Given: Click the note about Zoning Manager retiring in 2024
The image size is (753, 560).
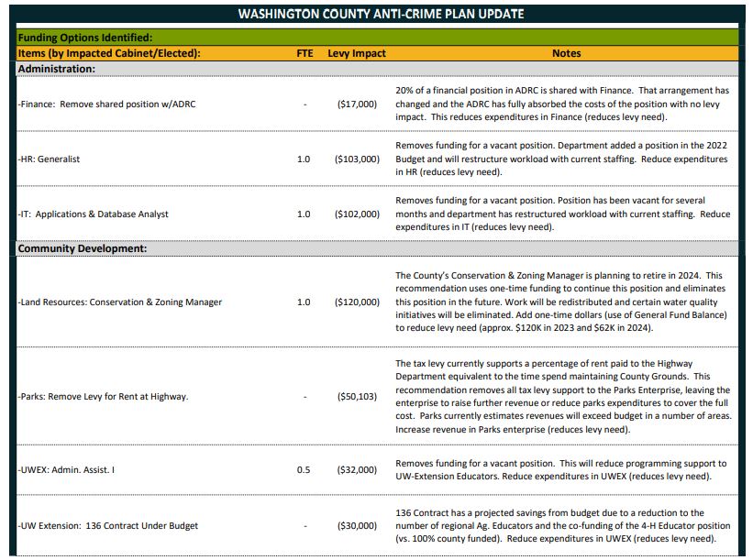Looking at the screenshot, I should coord(561,302).
